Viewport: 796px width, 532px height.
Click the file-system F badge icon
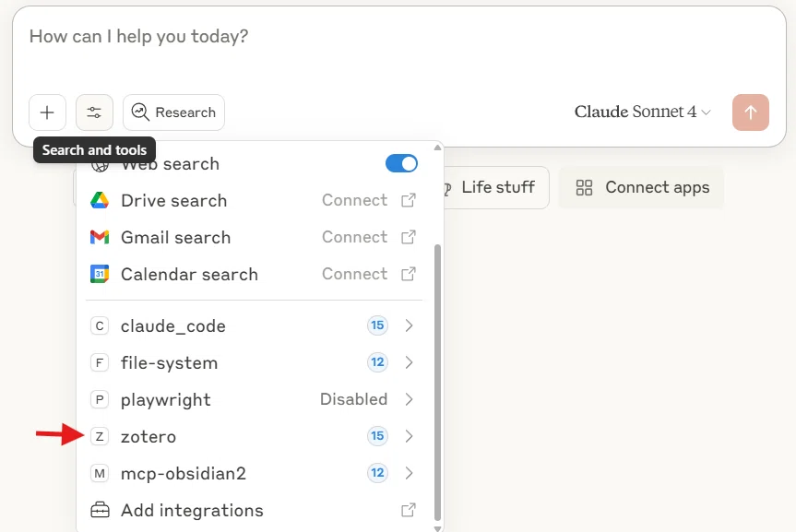[100, 362]
